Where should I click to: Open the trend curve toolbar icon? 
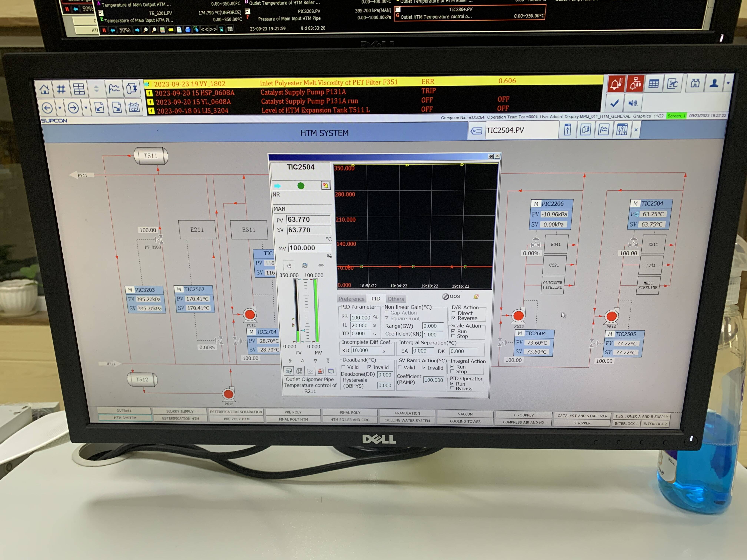tap(114, 89)
